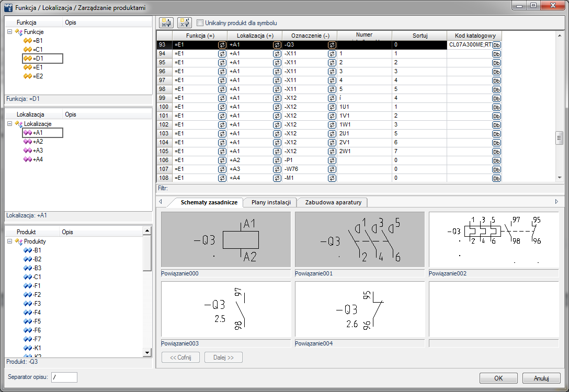Select the Powiązanie004 contact 95-96 thumbnail
The image size is (569, 392).
pyautogui.click(x=360, y=309)
